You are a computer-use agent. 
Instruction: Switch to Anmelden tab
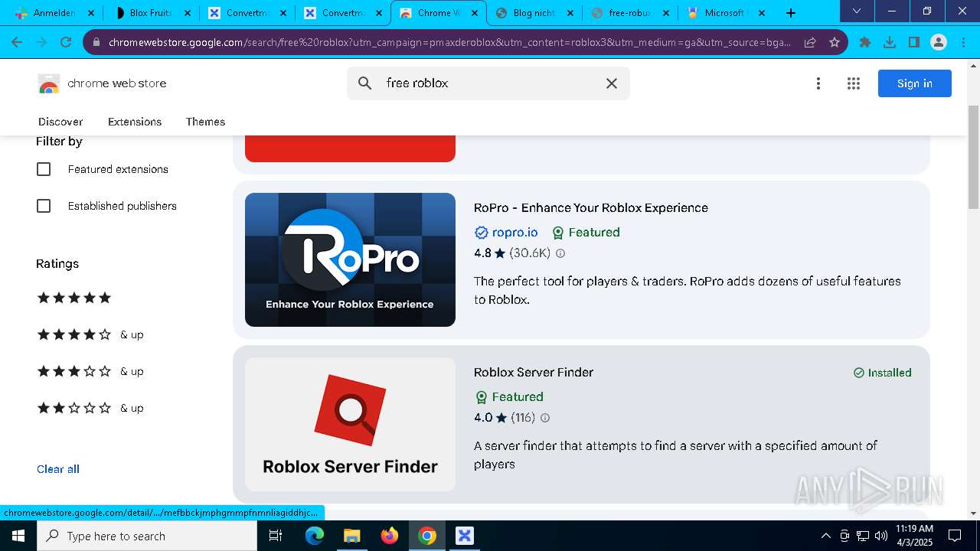[55, 13]
